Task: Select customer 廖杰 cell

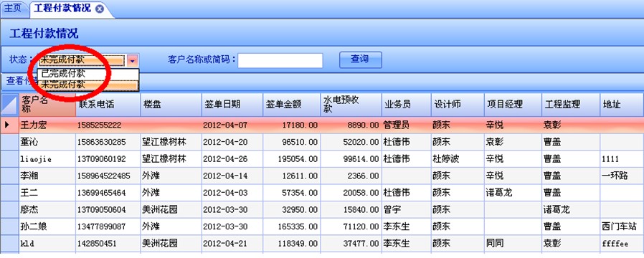Action: pos(47,209)
